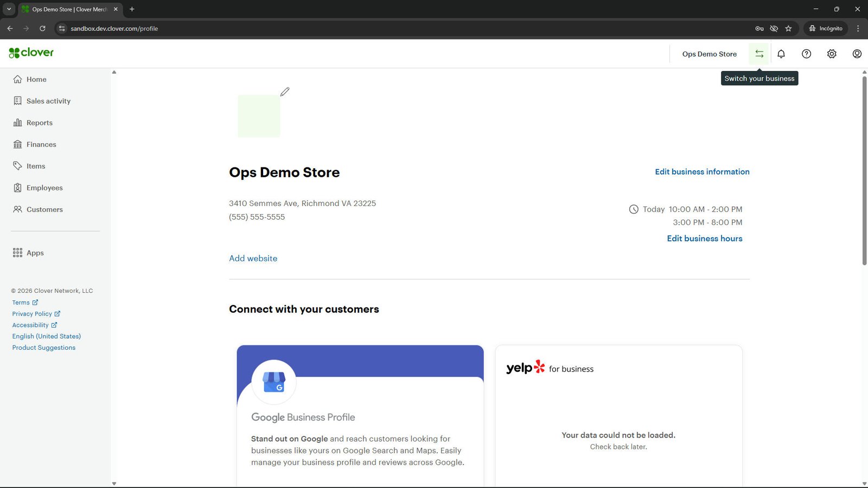
Task: Click the tracking protection eye icon
Action: tap(774, 28)
